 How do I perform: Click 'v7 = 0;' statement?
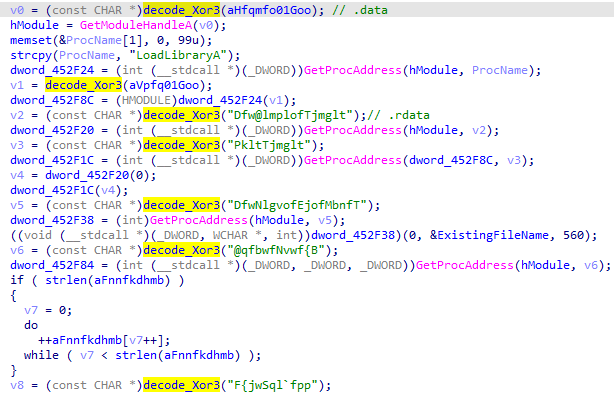pos(48,310)
